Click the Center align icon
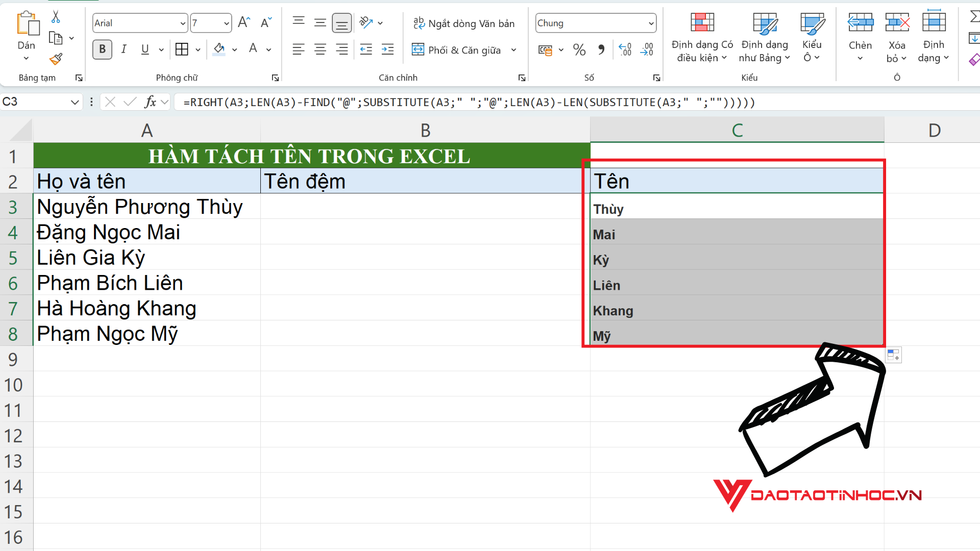This screenshot has width=980, height=551. coord(320,49)
